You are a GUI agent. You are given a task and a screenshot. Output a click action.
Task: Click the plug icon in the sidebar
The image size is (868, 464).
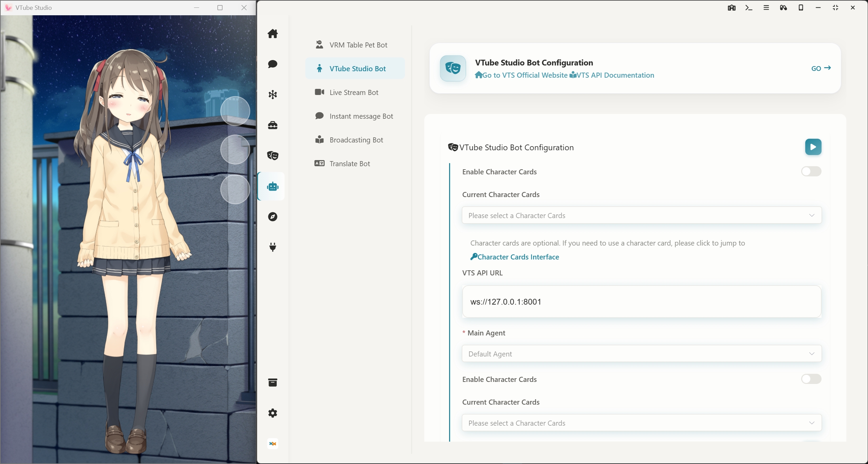[x=273, y=247]
